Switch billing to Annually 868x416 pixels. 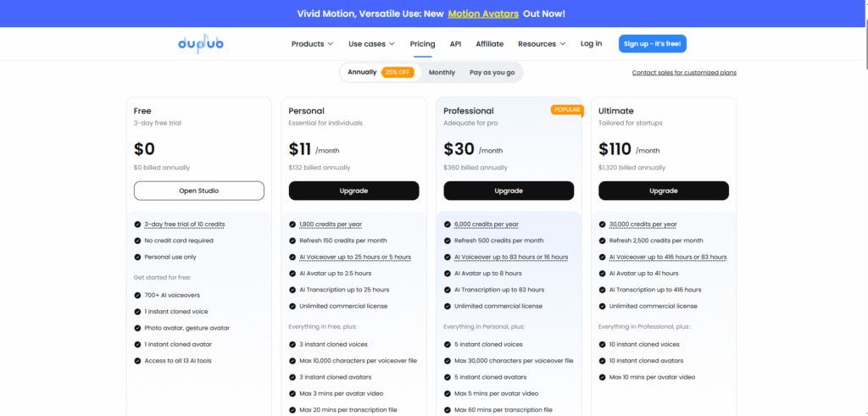[362, 73]
